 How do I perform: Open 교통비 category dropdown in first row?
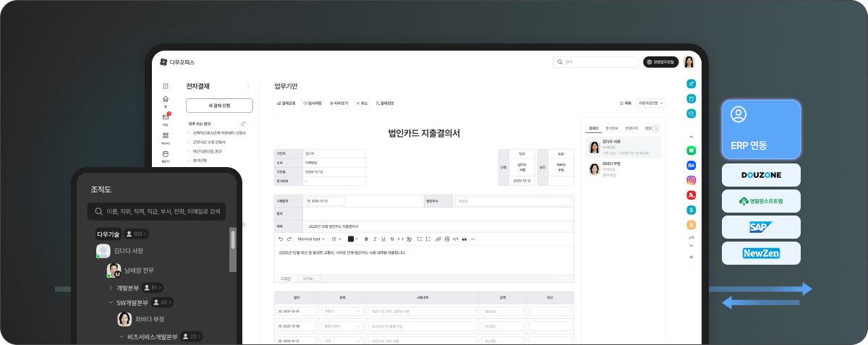click(342, 311)
